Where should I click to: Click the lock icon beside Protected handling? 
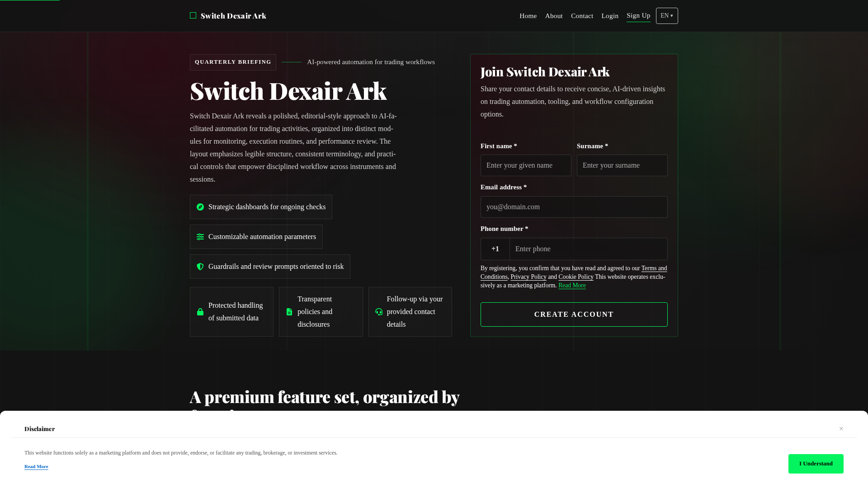click(x=200, y=312)
